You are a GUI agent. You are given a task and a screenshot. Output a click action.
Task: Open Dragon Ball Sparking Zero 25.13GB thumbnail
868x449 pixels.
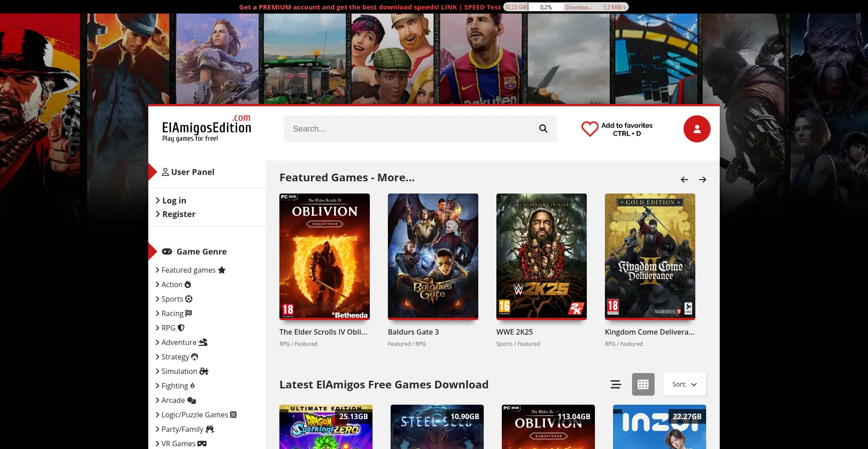tap(326, 427)
